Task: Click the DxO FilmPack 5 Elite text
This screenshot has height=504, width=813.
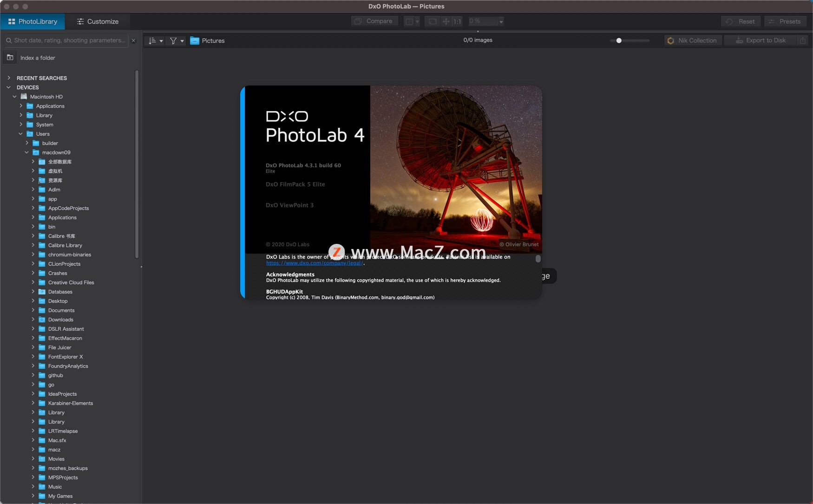Action: coord(295,184)
